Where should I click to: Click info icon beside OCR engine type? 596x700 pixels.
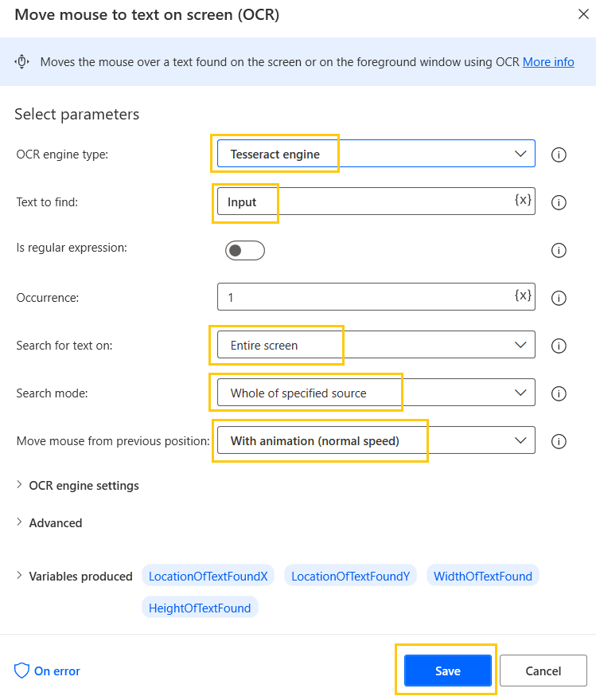[x=559, y=154]
